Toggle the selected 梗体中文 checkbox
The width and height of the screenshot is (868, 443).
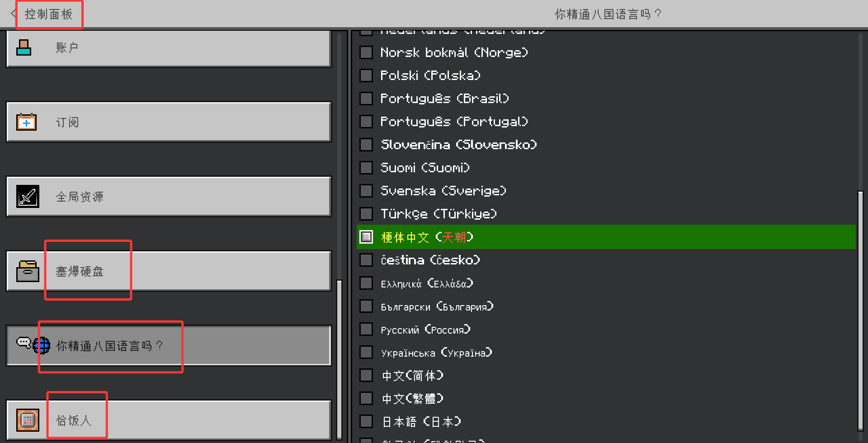(366, 237)
